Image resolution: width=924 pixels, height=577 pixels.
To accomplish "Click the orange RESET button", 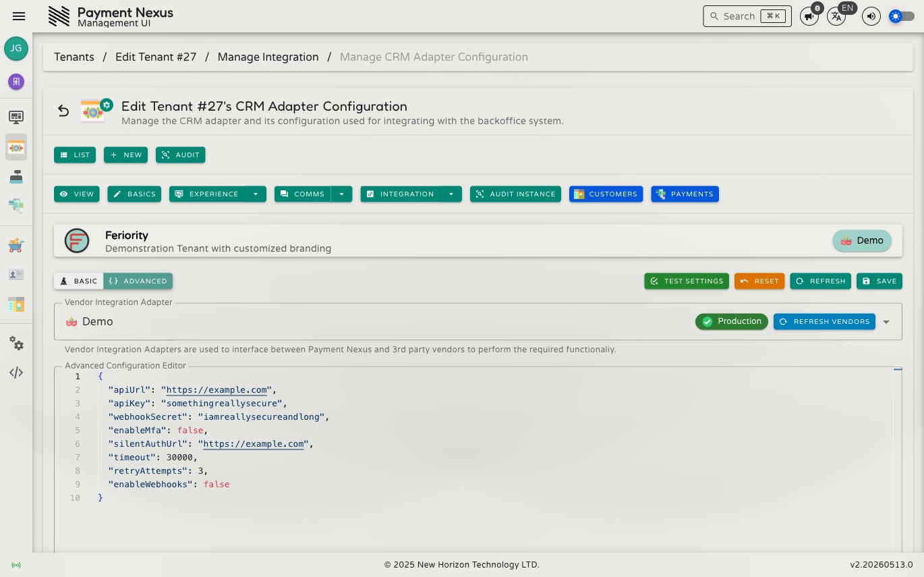I will [x=759, y=281].
